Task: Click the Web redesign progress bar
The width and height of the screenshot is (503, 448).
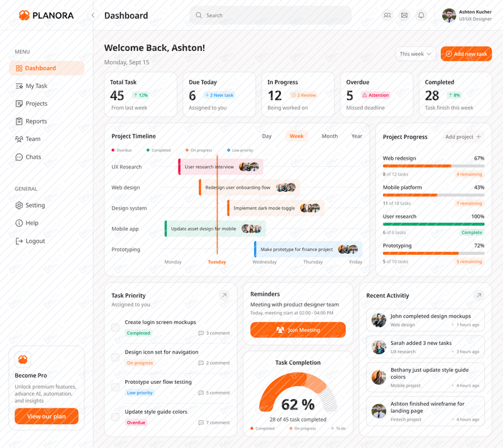Action: click(433, 166)
